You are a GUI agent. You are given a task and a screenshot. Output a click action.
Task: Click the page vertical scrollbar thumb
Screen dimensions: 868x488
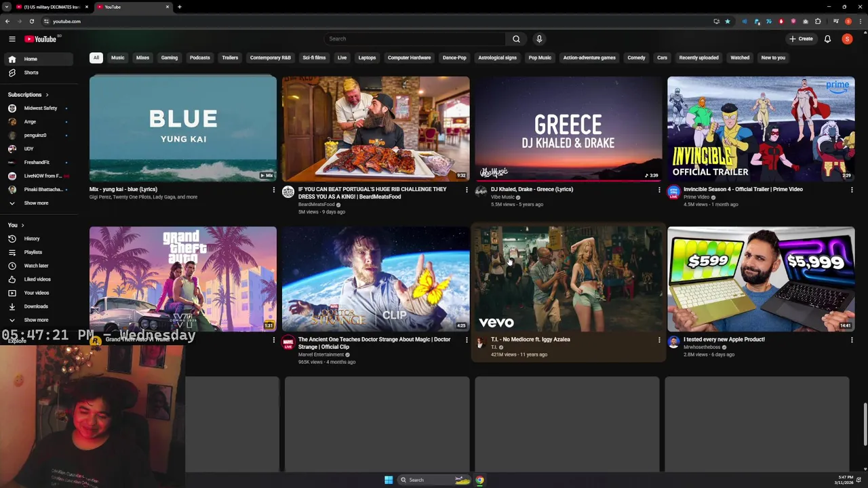865,425
